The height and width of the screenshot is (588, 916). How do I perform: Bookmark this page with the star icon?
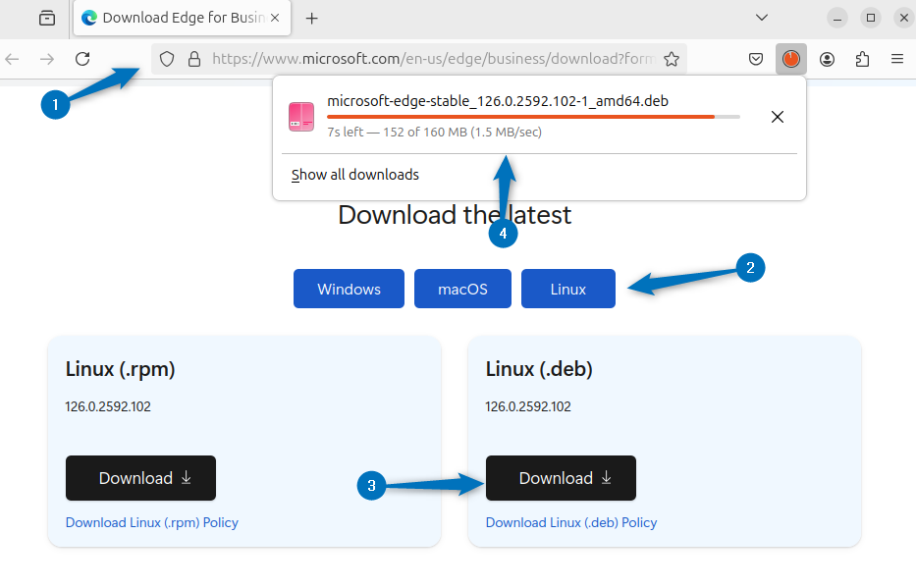672,59
